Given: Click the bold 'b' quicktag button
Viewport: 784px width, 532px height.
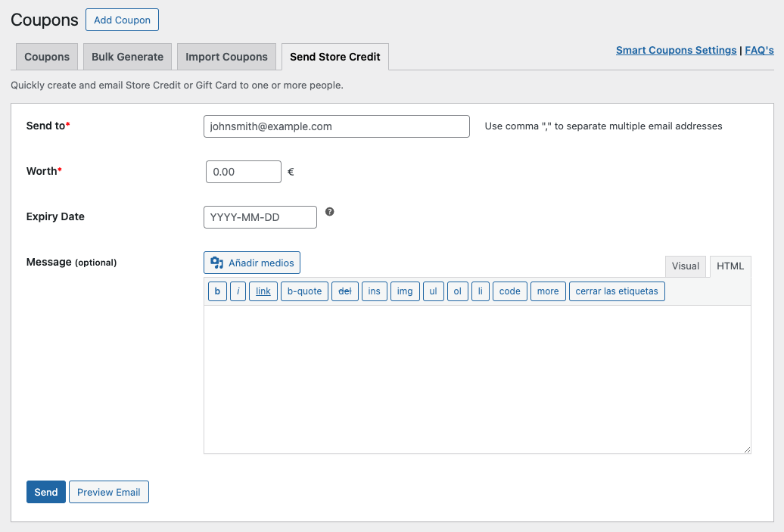Looking at the screenshot, I should tap(217, 291).
